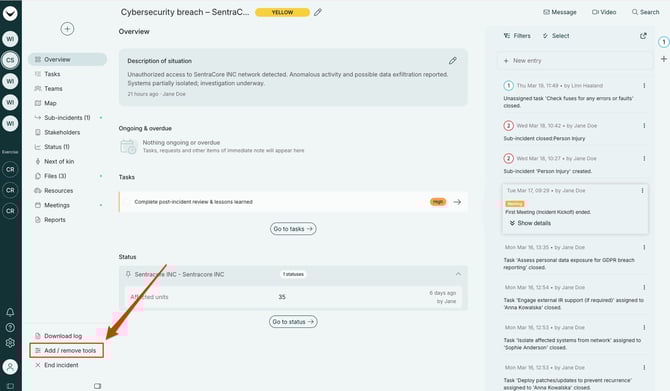Select the first CR exercise avatar
Viewport: 670px width, 391px height.
pos(10,169)
